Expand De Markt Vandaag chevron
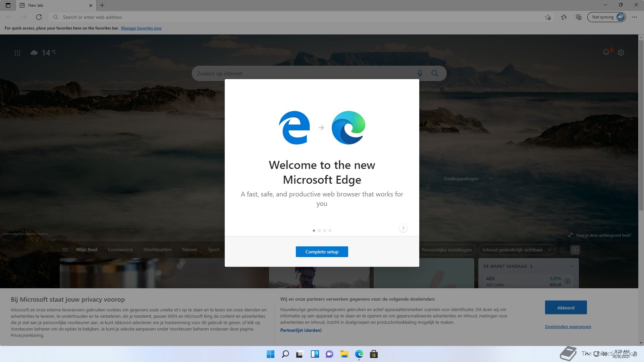 (531, 266)
